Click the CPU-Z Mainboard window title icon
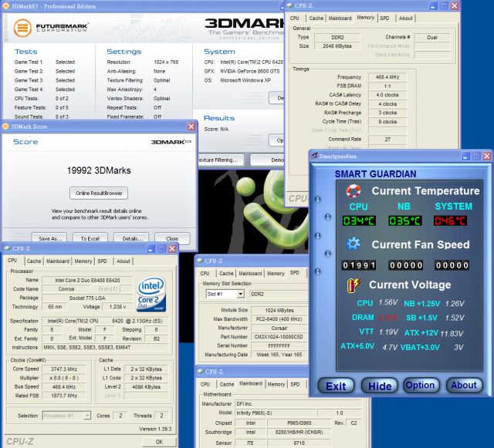 [200, 372]
